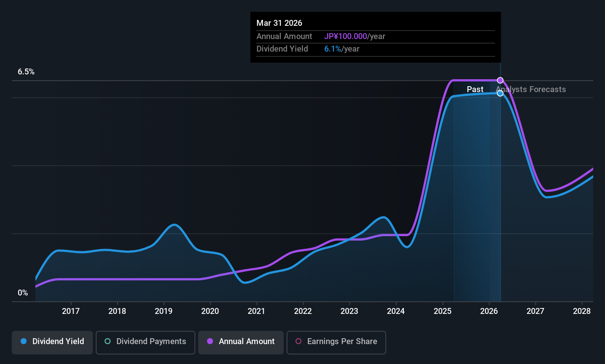Toggle the Dividend Payments series visibility

145,342
